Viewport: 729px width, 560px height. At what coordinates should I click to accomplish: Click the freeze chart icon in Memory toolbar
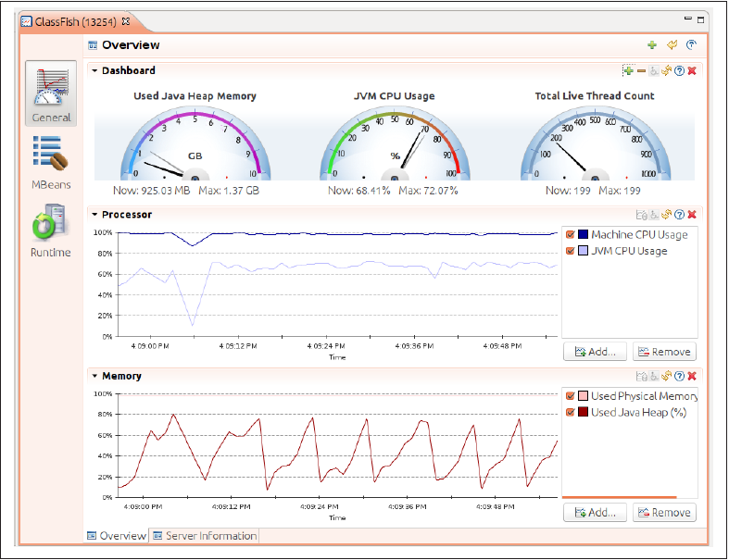coord(642,376)
